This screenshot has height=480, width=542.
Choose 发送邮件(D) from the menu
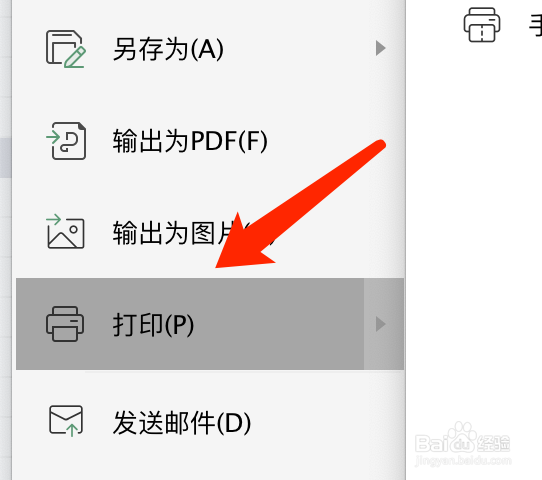tap(208, 422)
